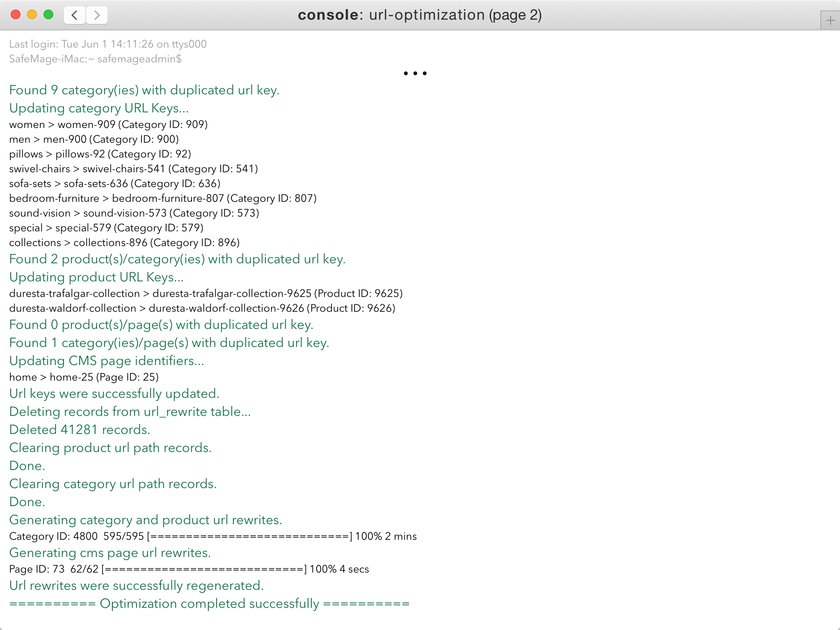Click the duresta-trafalgar-collection product line

(x=205, y=294)
